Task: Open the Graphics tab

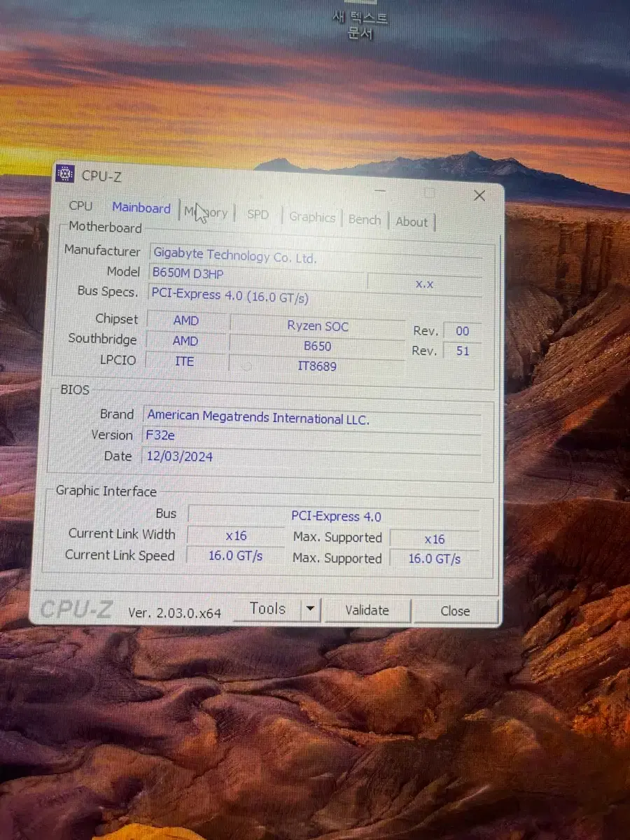Action: coord(312,217)
